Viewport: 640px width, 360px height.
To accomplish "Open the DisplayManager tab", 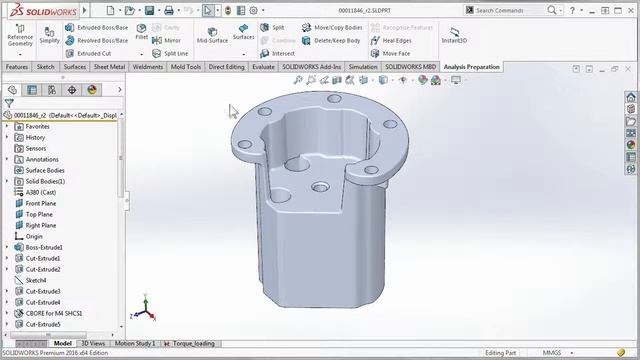I will click(x=92, y=90).
